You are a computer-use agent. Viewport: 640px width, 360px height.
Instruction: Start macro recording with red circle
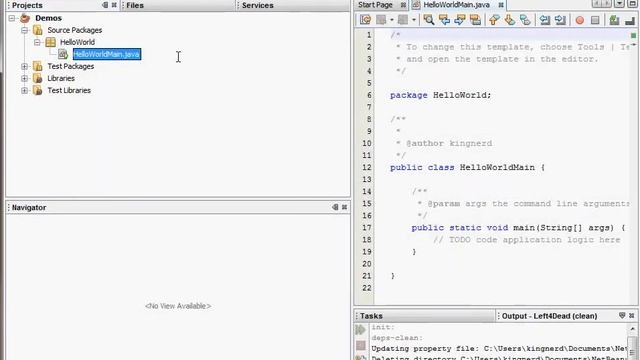tap(580, 20)
